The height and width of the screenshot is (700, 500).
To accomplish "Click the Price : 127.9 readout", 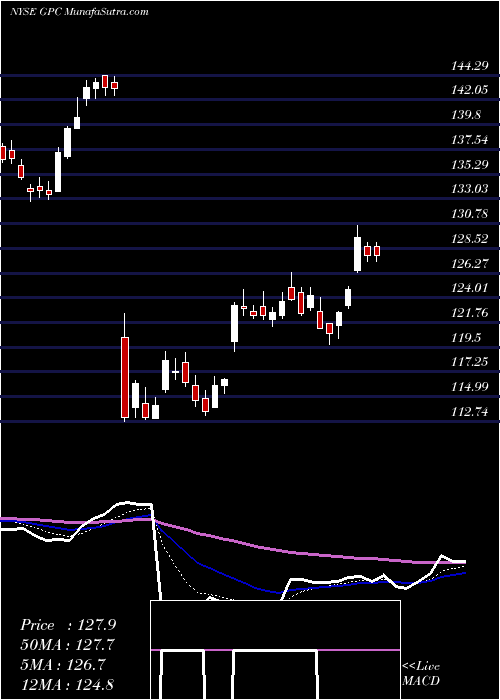I will [x=68, y=625].
